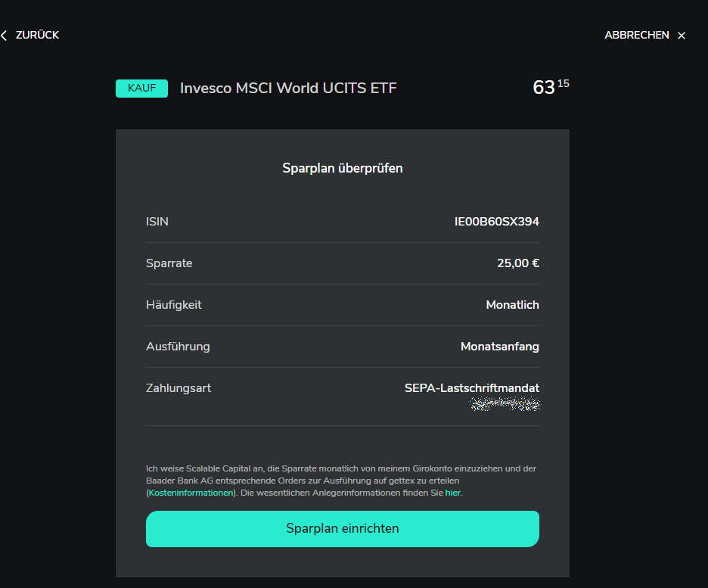Click the 63.15 price value
This screenshot has height=588, width=708.
[x=551, y=87]
